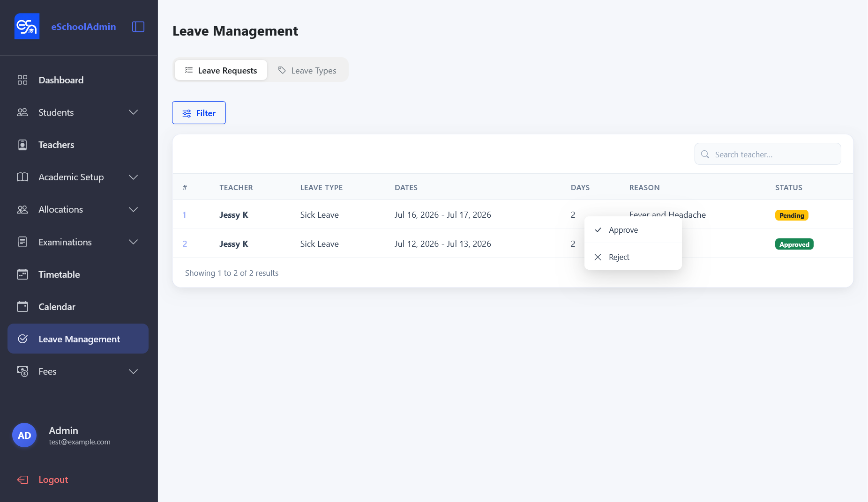
Task: Open row number 1 link
Action: click(185, 215)
